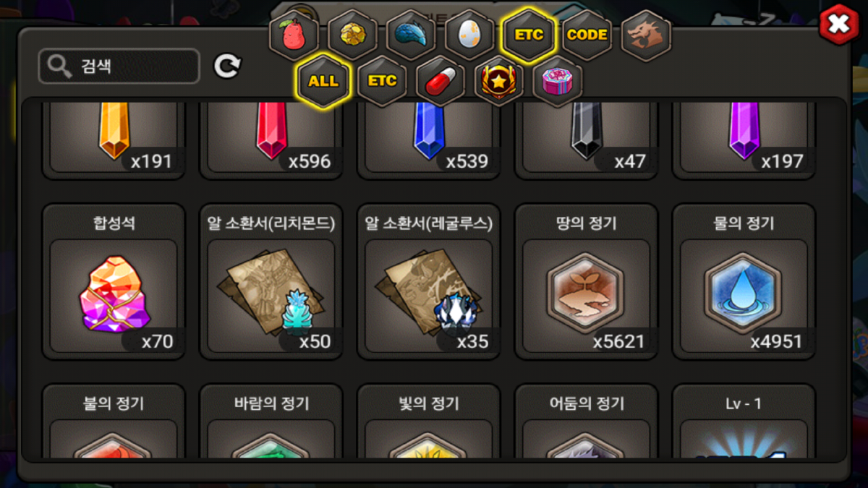Filter by the pink gift box icon
Image resolution: width=868 pixels, height=488 pixels.
(558, 80)
